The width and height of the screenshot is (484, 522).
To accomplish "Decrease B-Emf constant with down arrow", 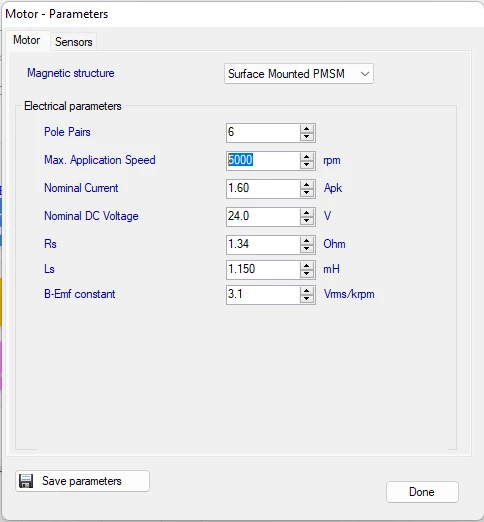I will [x=307, y=299].
